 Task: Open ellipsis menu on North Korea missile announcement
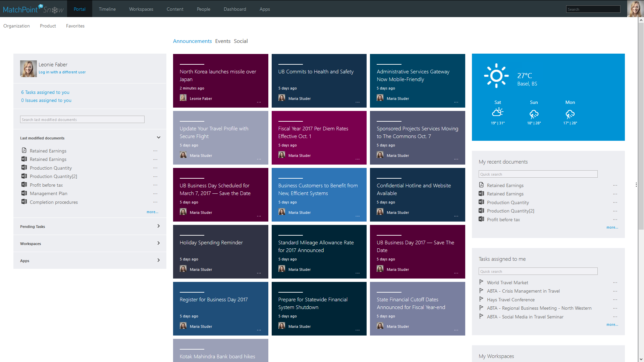(259, 102)
